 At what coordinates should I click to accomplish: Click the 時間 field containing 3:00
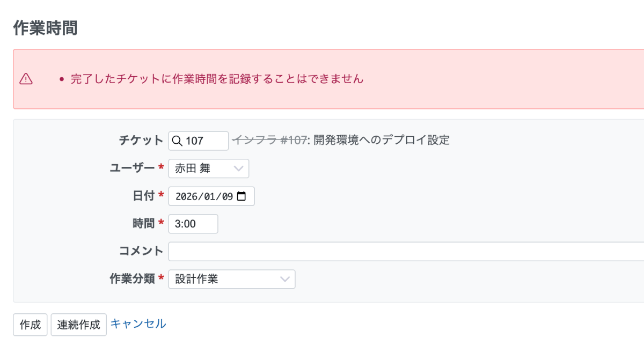tap(193, 224)
